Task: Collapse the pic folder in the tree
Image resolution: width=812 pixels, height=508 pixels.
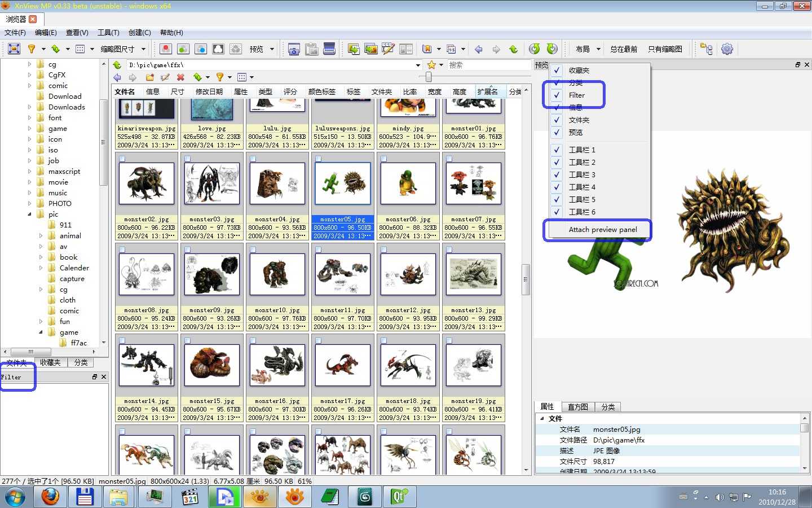Action: (30, 214)
